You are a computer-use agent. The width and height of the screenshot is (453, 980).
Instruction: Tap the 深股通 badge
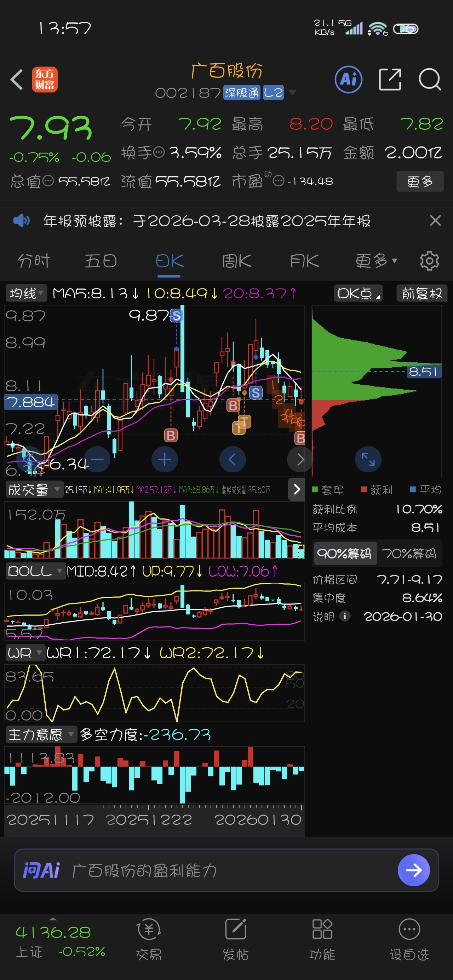[x=242, y=92]
